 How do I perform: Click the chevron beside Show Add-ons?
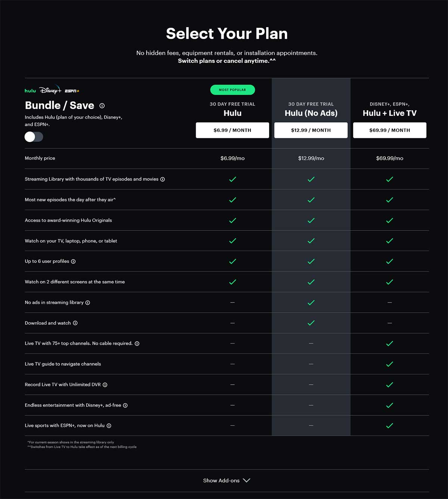coord(246,480)
